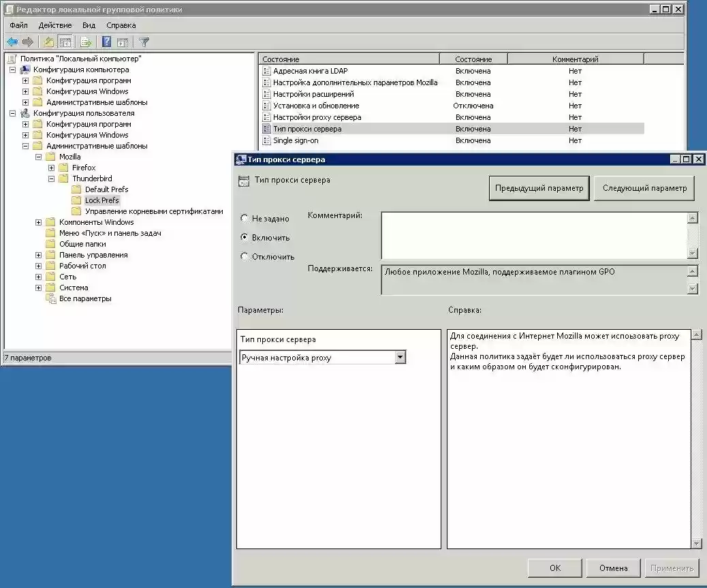Collapse the Thunderbird tree node
The height and width of the screenshot is (588, 707).
(52, 179)
